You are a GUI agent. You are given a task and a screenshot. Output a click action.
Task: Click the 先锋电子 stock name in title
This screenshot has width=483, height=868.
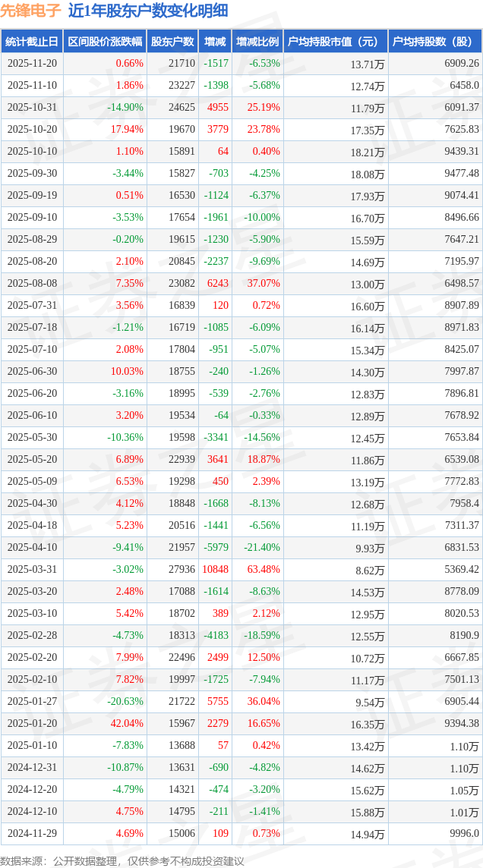click(x=30, y=11)
